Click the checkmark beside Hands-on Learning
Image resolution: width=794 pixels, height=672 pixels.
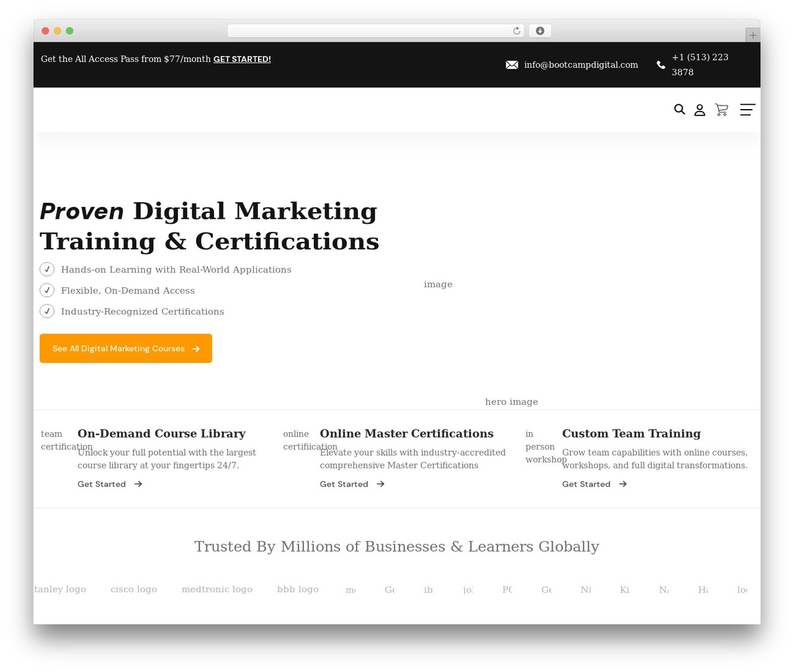coord(47,269)
